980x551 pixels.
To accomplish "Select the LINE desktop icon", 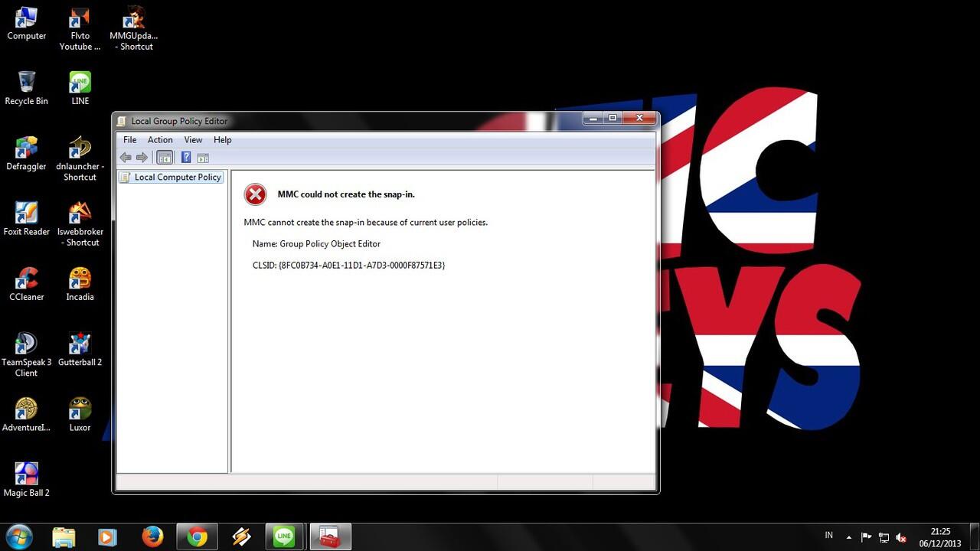I will click(x=80, y=88).
